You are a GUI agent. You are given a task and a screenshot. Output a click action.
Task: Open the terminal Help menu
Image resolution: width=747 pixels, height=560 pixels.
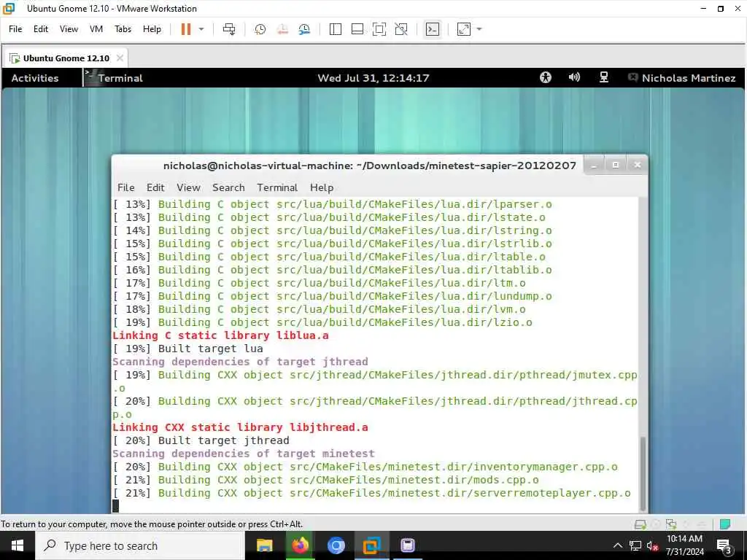[322, 187]
